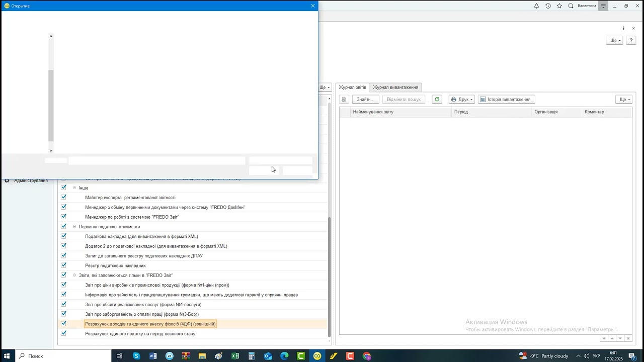Open the Calculator from the taskbar
The width and height of the screenshot is (644, 362).
[x=252, y=356]
